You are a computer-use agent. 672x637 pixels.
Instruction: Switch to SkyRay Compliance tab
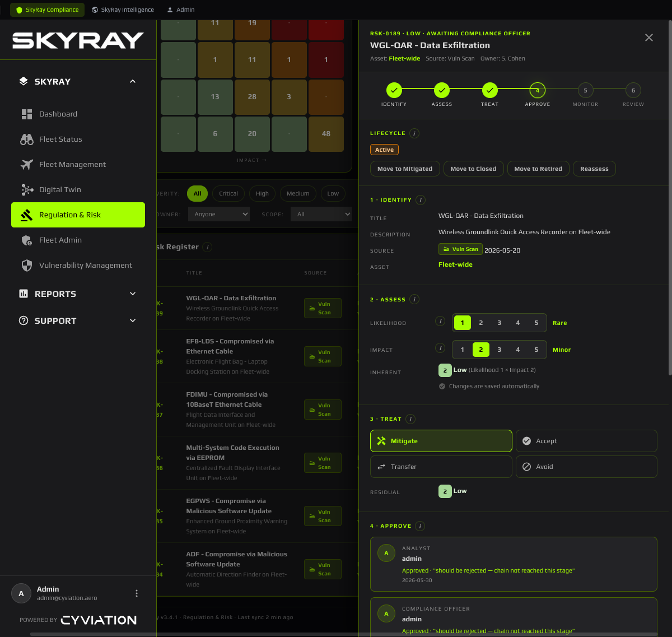click(48, 10)
